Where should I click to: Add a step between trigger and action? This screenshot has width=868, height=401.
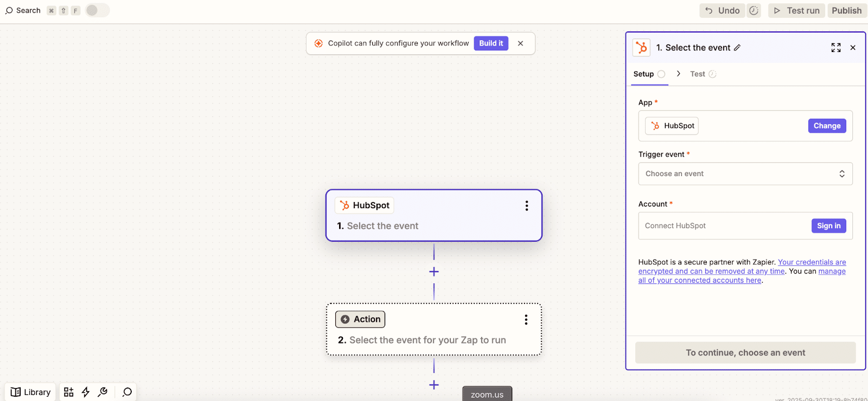434,271
